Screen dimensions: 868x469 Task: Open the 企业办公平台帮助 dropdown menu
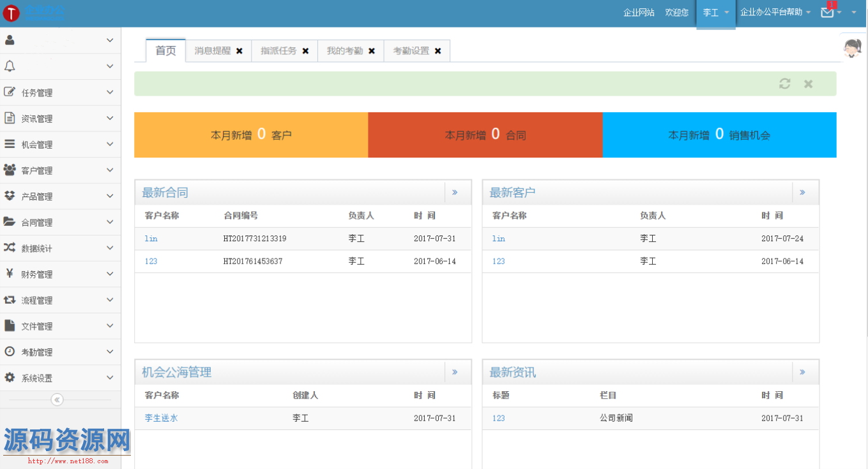[775, 12]
